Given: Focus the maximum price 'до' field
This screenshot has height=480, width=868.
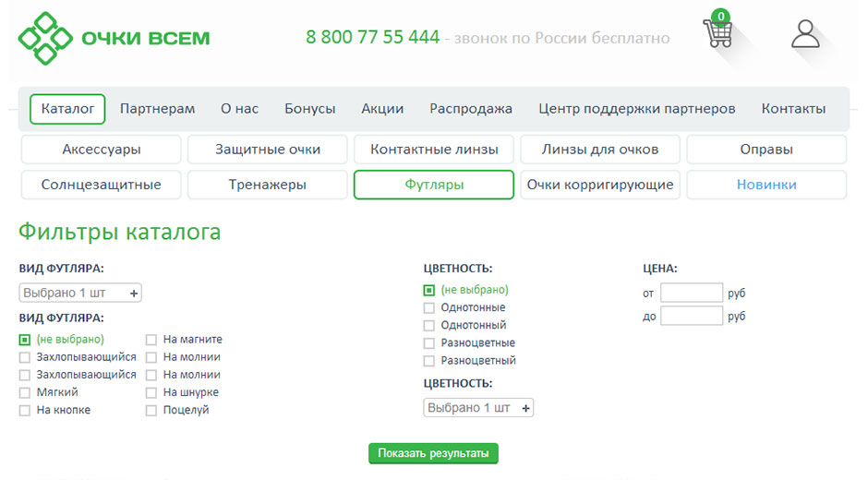Looking at the screenshot, I should pos(692,317).
